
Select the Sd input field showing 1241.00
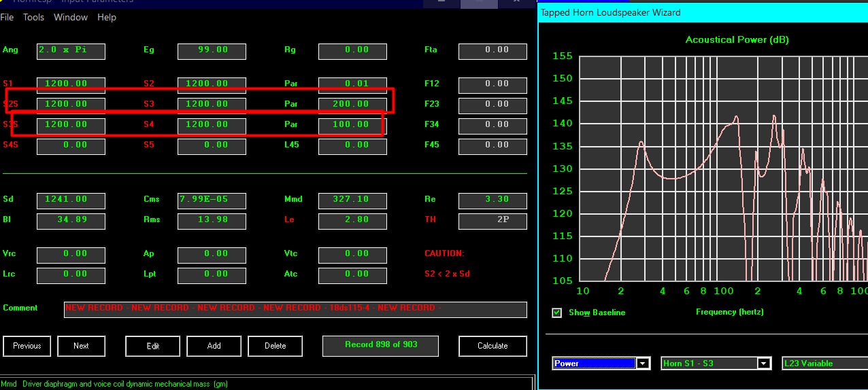point(71,200)
